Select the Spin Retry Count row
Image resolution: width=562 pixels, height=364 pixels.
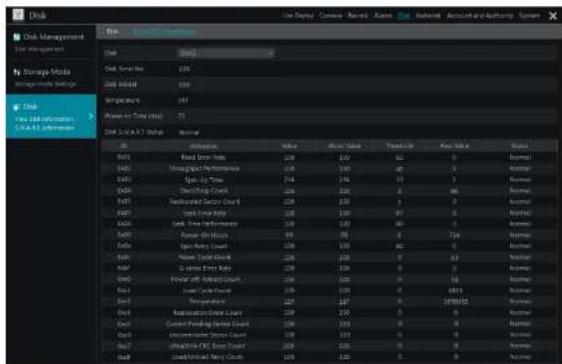329,246
